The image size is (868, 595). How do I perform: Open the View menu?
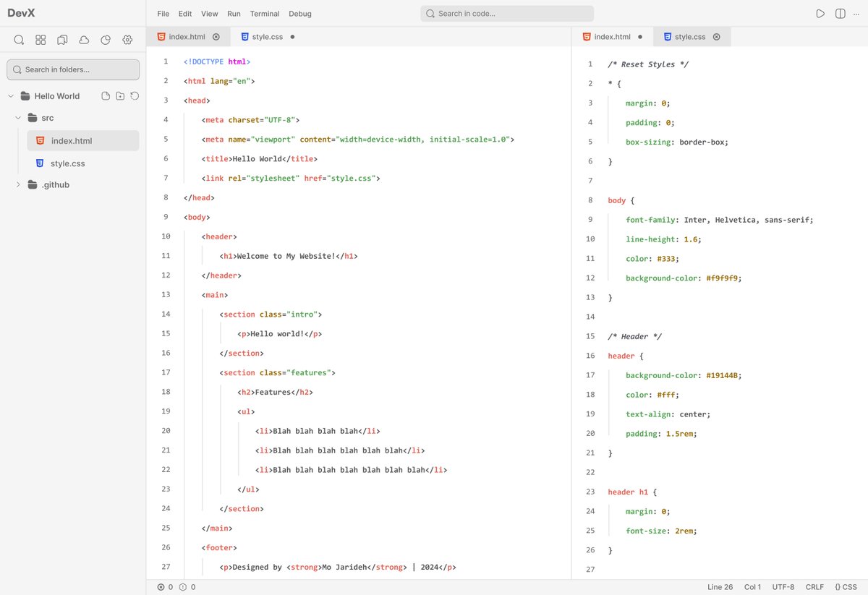pyautogui.click(x=210, y=14)
